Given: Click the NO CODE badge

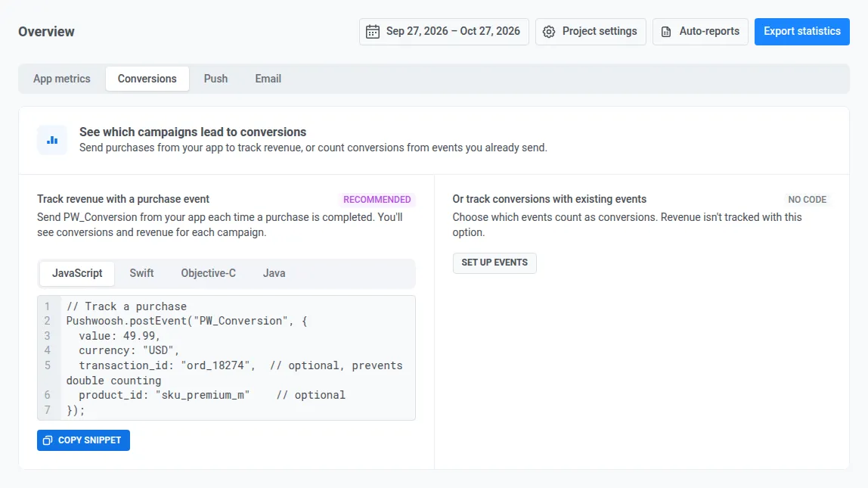Looking at the screenshot, I should [x=807, y=200].
